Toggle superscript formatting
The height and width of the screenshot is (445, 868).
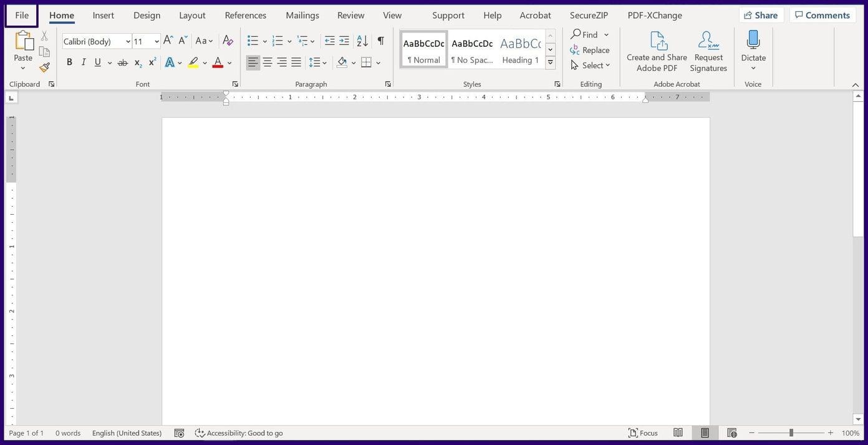(152, 62)
